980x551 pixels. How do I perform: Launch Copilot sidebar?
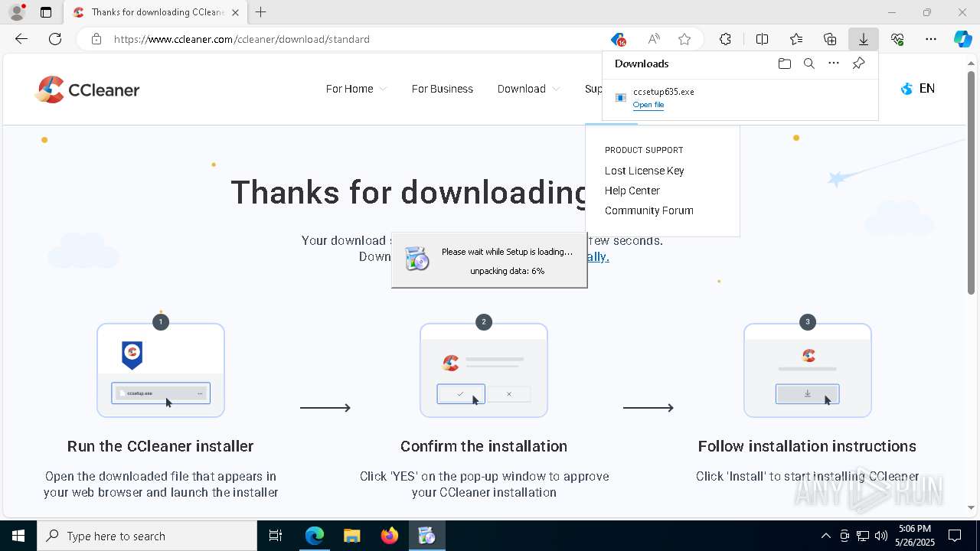(x=963, y=39)
